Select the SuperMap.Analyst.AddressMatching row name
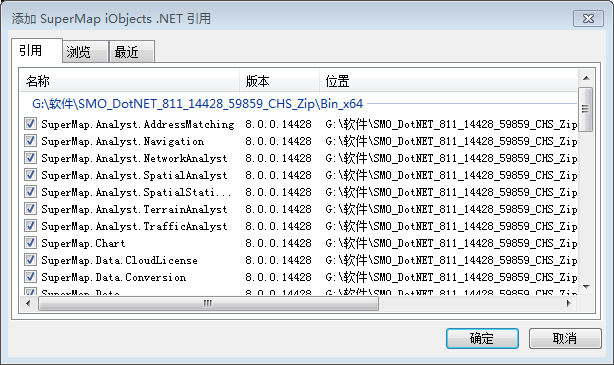Viewport: 614px width, 365px height. tap(138, 124)
